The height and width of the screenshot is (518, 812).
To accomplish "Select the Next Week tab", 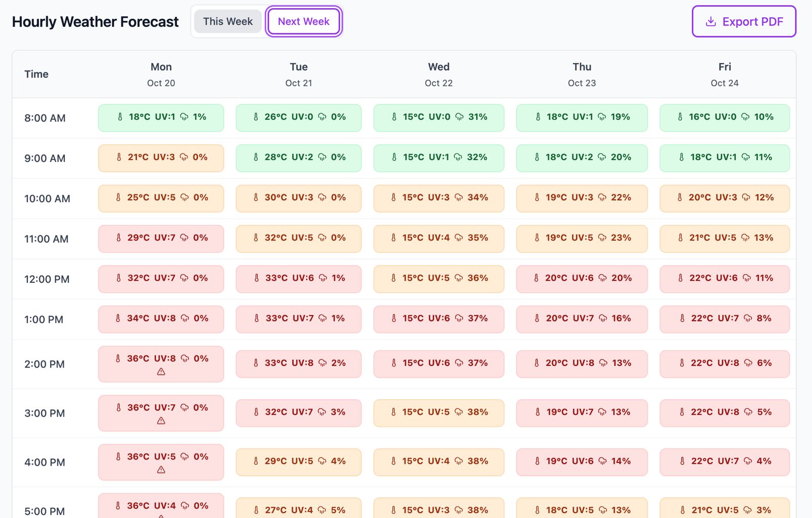I will tap(303, 21).
